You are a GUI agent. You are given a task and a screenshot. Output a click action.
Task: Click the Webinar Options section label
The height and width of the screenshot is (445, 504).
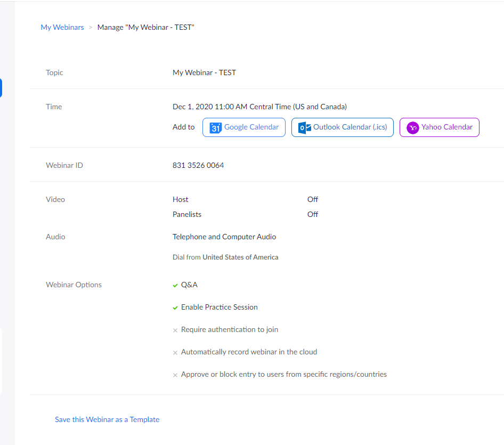click(x=74, y=285)
